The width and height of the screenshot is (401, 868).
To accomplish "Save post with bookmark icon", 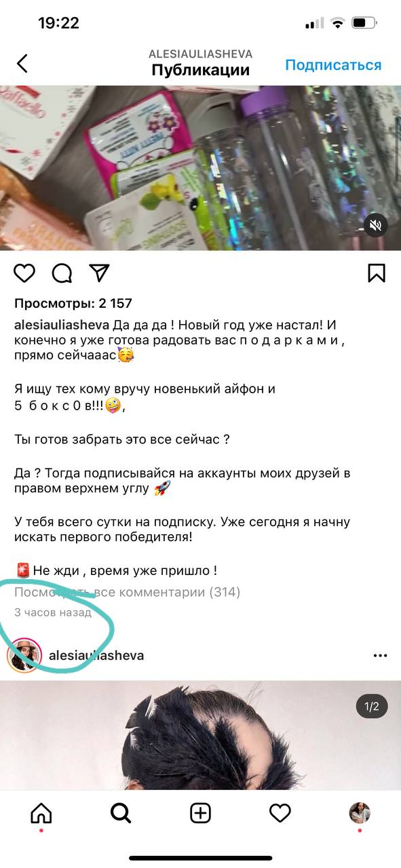I will (377, 273).
